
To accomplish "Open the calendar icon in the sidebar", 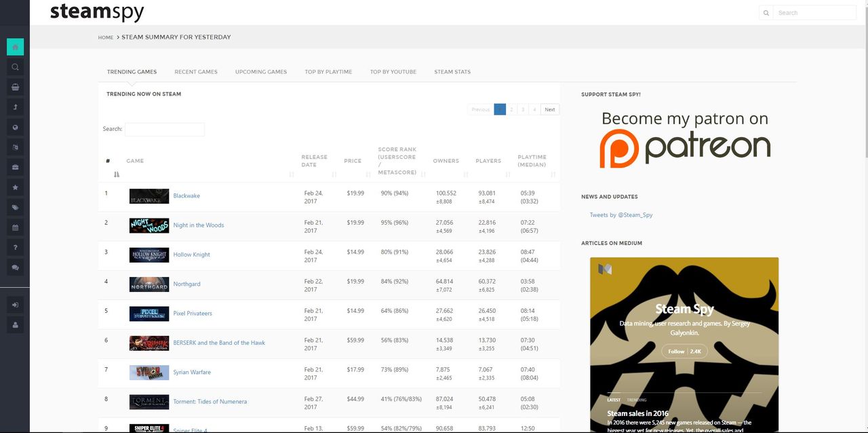I will click(x=15, y=227).
